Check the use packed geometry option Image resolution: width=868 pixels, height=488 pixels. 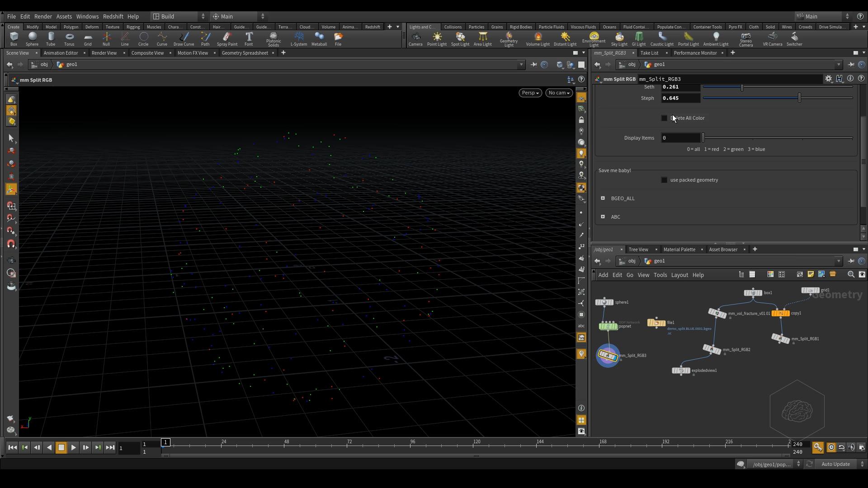664,180
